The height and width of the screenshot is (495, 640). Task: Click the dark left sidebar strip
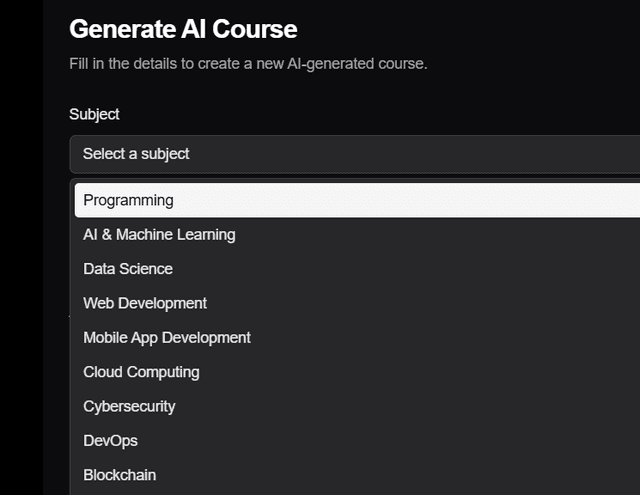coord(21,247)
